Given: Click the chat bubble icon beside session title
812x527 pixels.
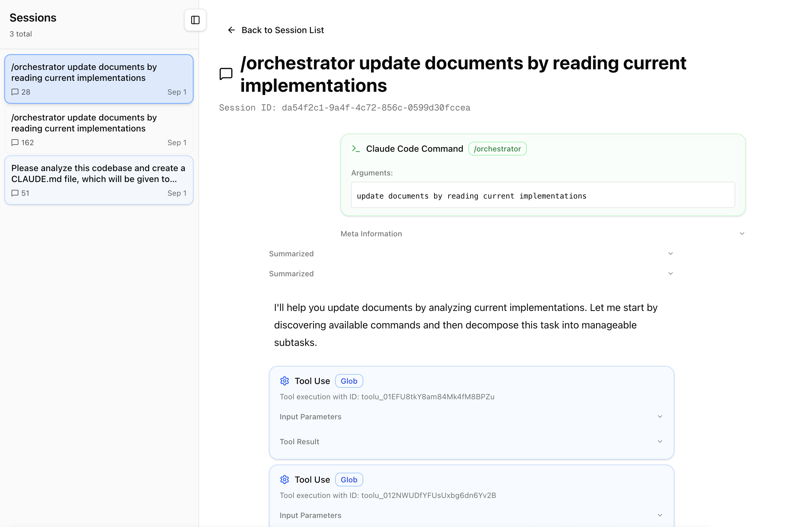Looking at the screenshot, I should tap(226, 74).
